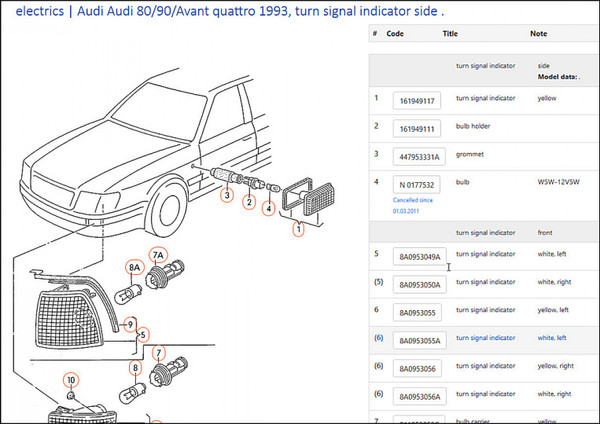This screenshot has width=600, height=424.
Task: Click part code field 8A0953056
Action: pos(417,368)
